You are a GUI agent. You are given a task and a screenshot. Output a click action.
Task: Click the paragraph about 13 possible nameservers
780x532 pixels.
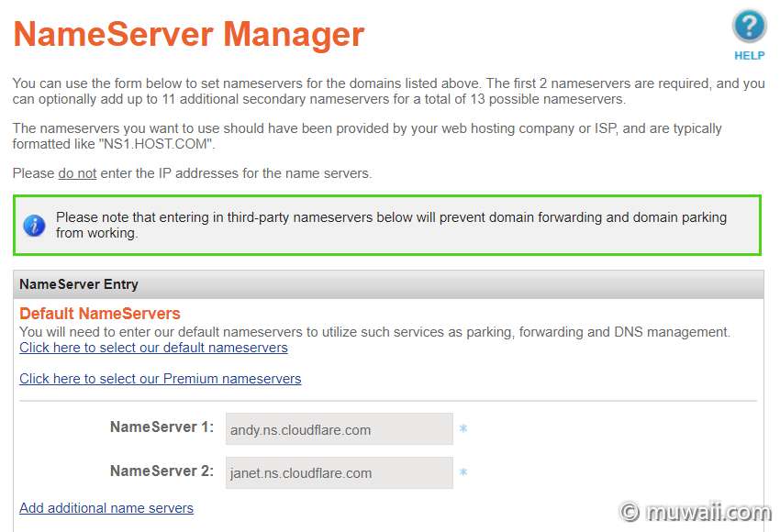(x=388, y=91)
